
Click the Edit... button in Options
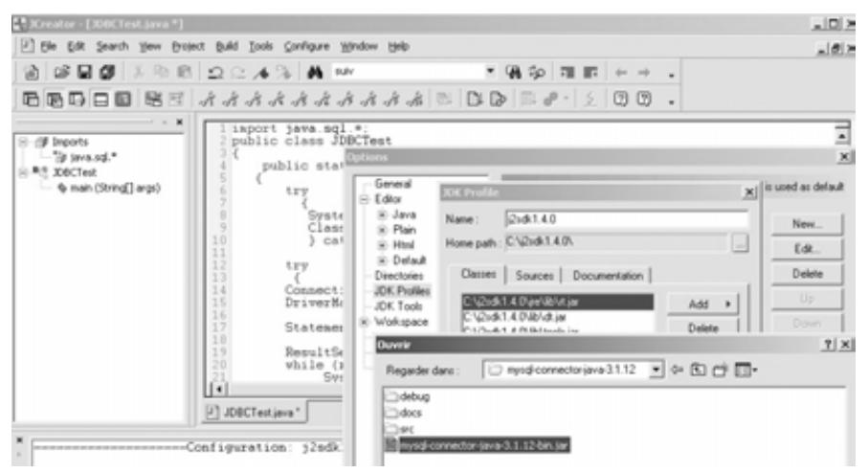tap(807, 249)
